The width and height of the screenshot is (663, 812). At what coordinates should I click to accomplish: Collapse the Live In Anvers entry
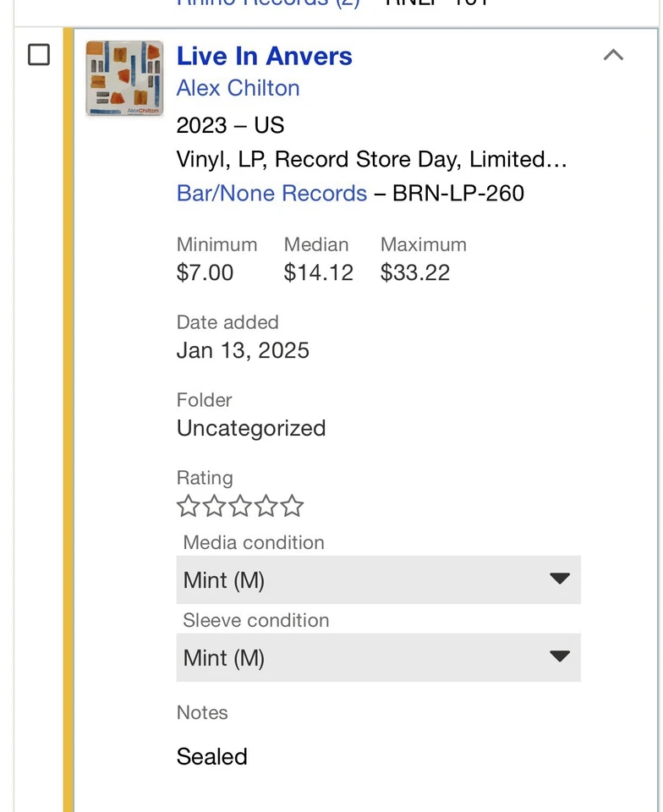tap(613, 56)
